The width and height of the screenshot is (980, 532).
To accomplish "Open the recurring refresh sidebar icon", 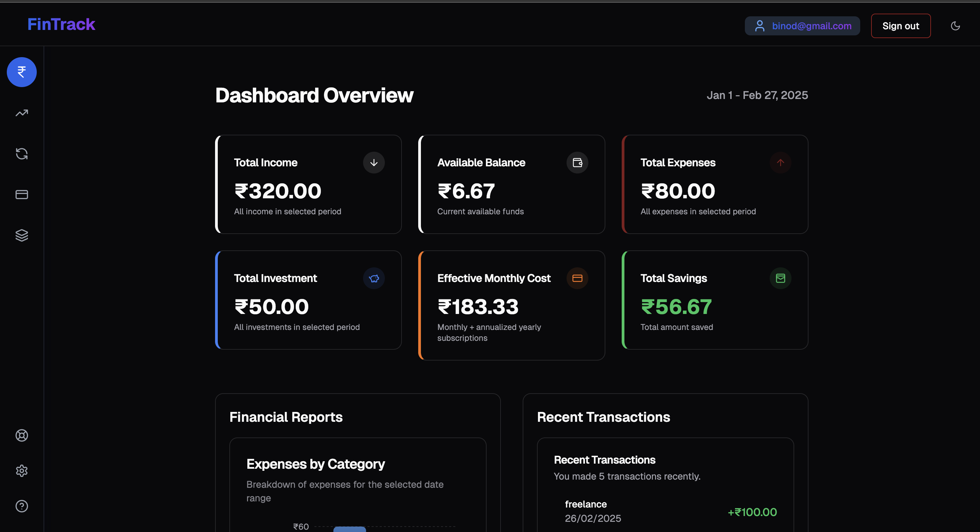I will pos(22,154).
